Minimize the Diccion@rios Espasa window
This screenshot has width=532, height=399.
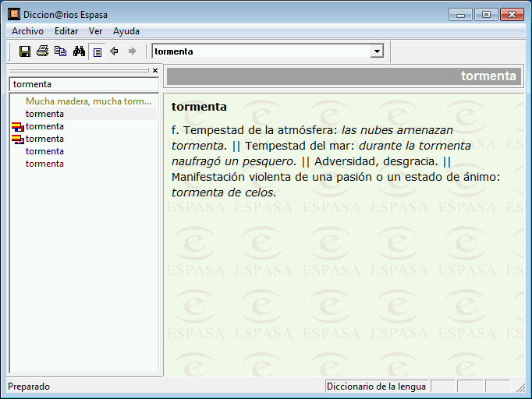[x=460, y=15]
